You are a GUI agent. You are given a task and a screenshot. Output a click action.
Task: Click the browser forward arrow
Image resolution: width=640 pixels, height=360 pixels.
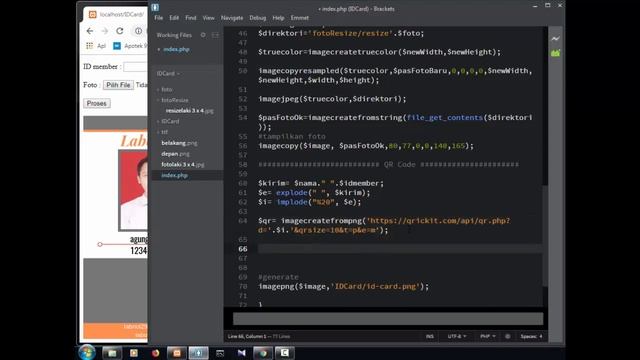coord(104,31)
